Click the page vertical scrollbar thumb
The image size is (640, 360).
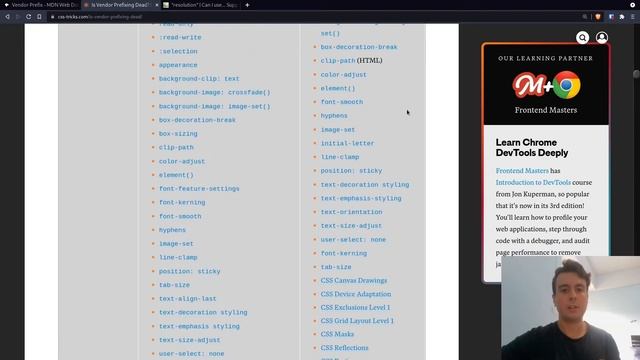coord(636,74)
